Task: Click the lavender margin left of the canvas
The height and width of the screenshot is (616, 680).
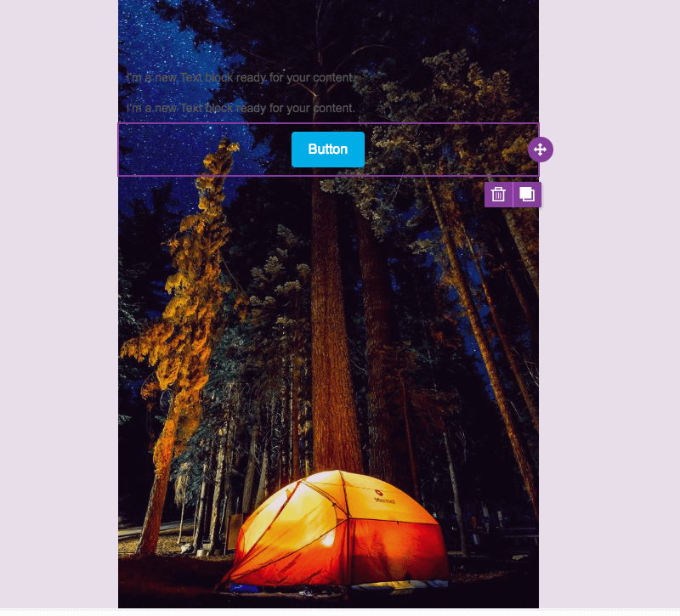Action: click(x=59, y=303)
